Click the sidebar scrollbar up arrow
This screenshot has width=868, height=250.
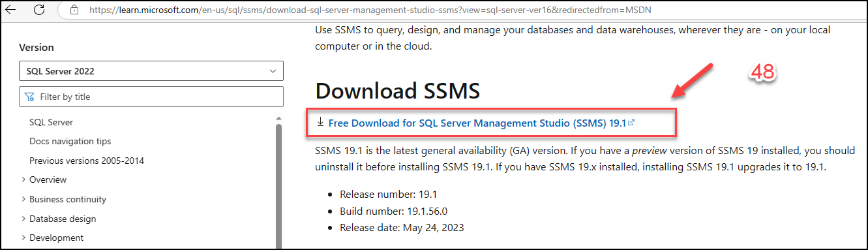coord(278,118)
